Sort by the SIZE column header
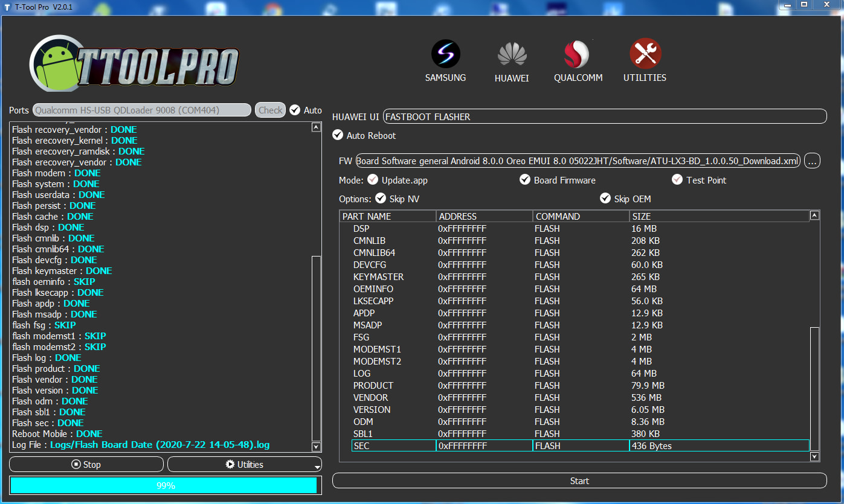This screenshot has height=504, width=844. (x=719, y=216)
